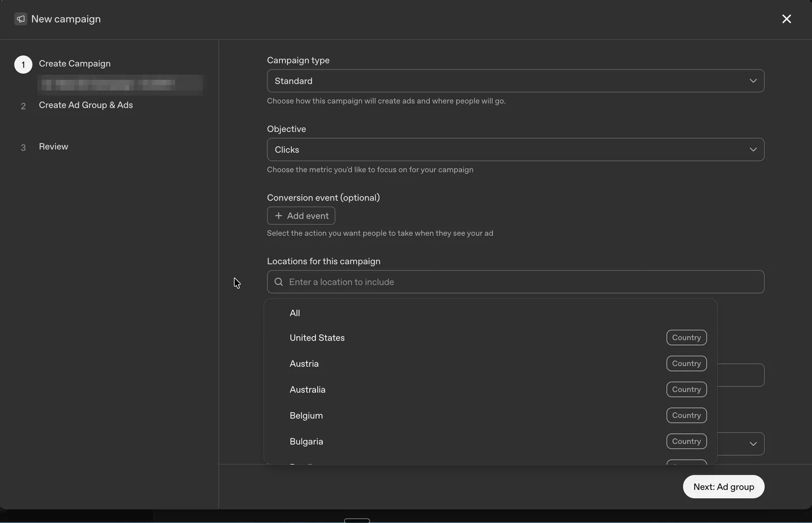
Task: Click the chevron of the Campaign type dropdown
Action: pos(753,81)
